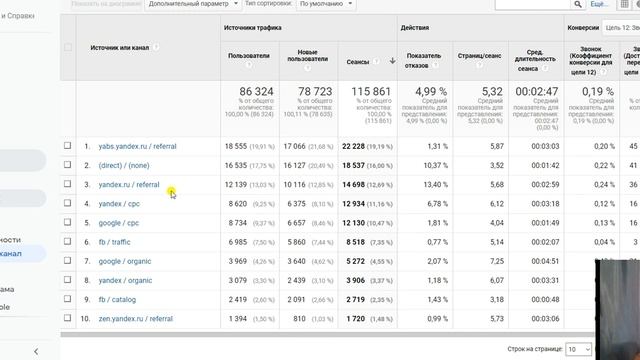The width and height of the screenshot is (640, 360).
Task: Open help icon under Страниц/сеанс header
Action: click(480, 64)
